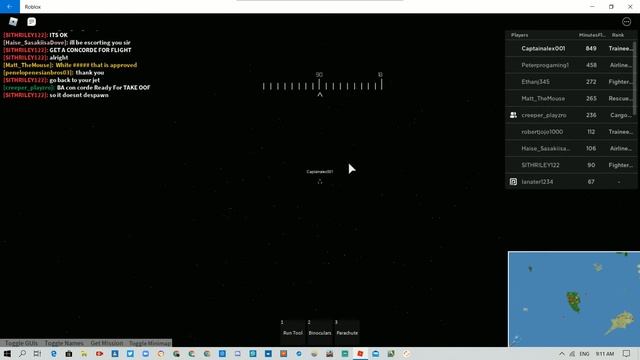The height and width of the screenshot is (360, 640).
Task: Click the Toggle Minimap button
Action: pos(150,343)
